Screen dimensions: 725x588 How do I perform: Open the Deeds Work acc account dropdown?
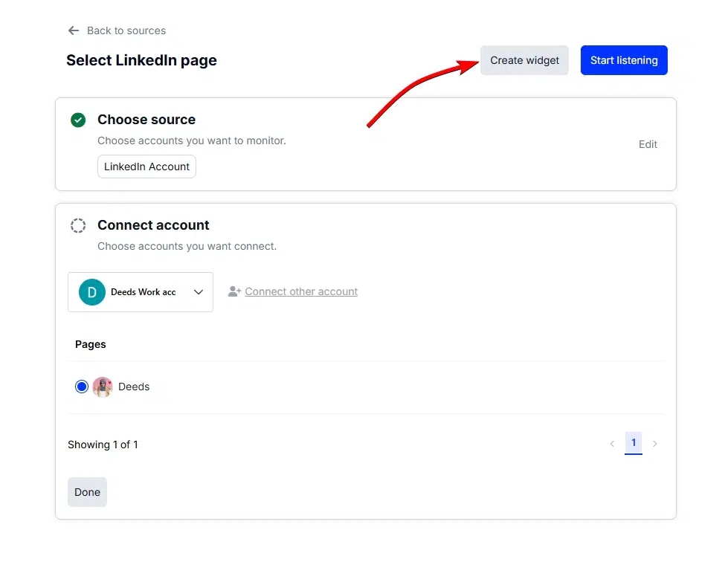(x=141, y=291)
